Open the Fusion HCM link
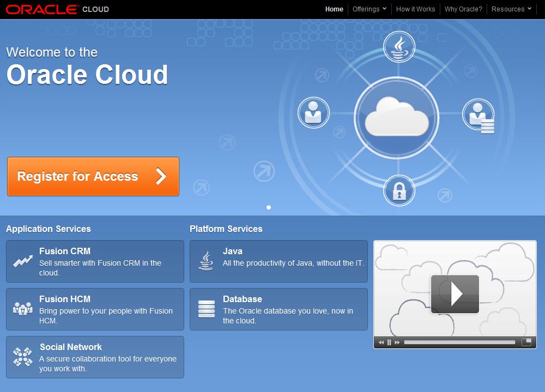This screenshot has height=392, width=545. pos(65,299)
